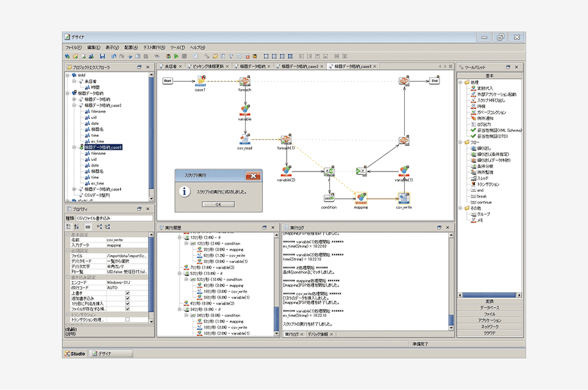The image size is (588, 390).
Task: Pick the トランザクション tool in the palette
Action: 488,184
